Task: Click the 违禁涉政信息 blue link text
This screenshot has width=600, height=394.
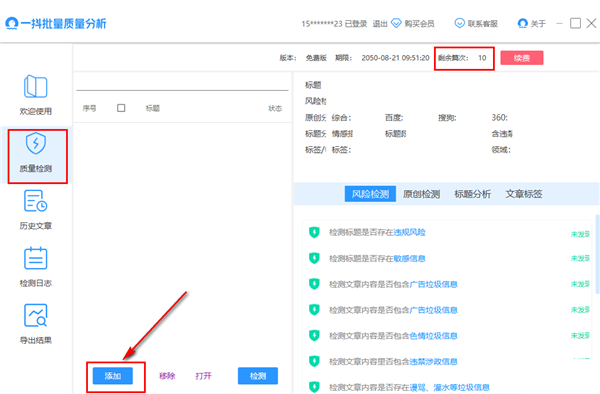Action: click(434, 361)
